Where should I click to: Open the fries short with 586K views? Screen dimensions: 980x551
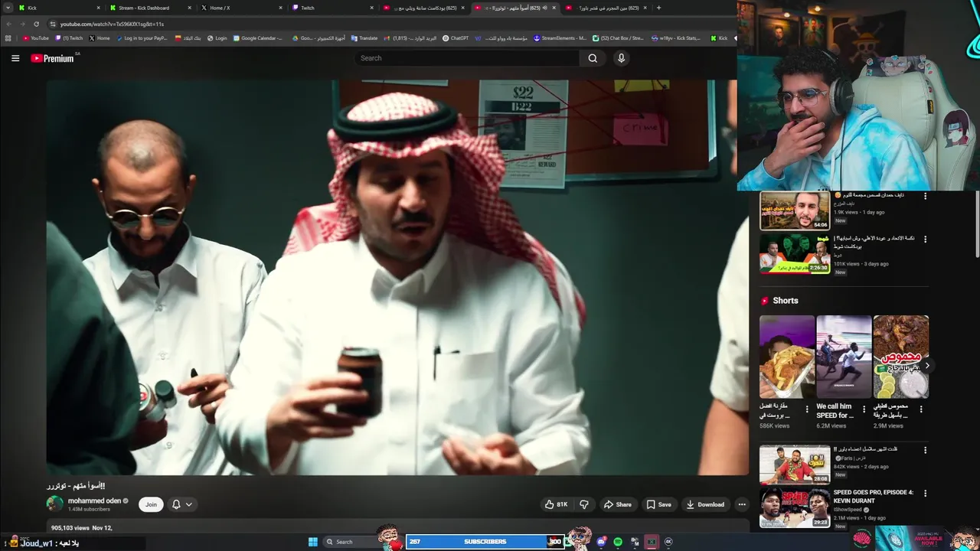(787, 357)
